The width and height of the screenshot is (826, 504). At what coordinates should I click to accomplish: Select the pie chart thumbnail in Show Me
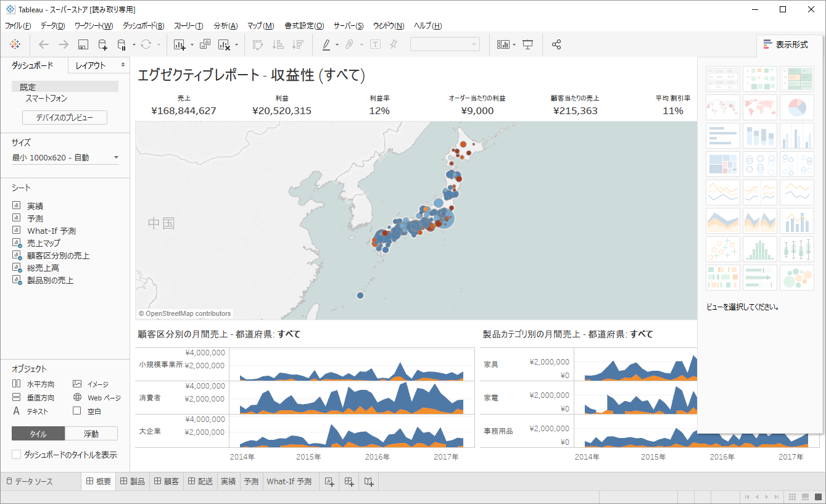point(797,107)
